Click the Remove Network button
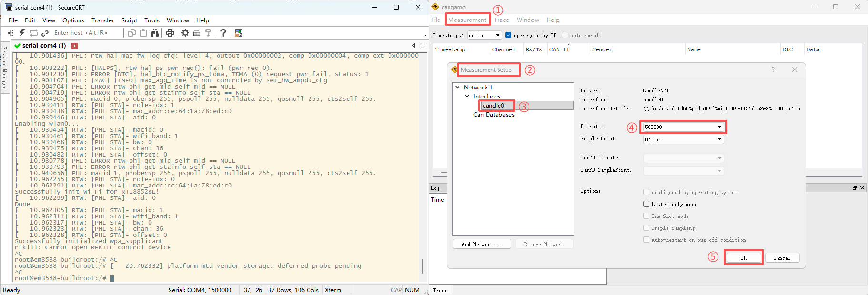The width and height of the screenshot is (868, 295). [x=544, y=244]
